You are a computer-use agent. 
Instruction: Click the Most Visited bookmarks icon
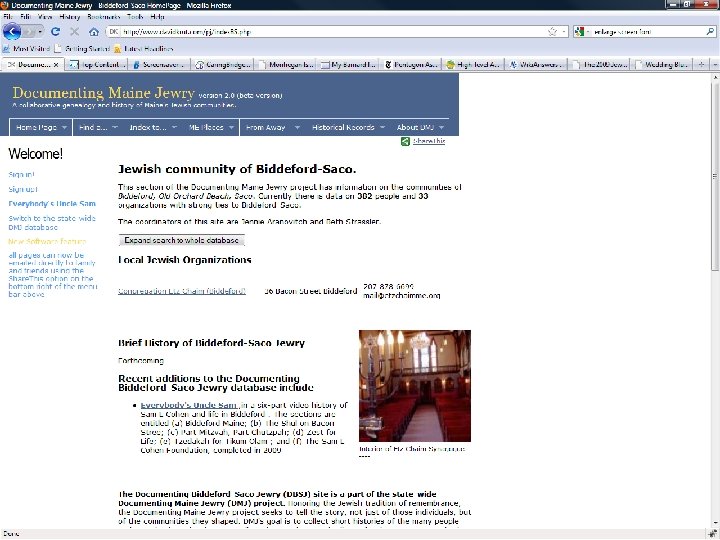6,48
